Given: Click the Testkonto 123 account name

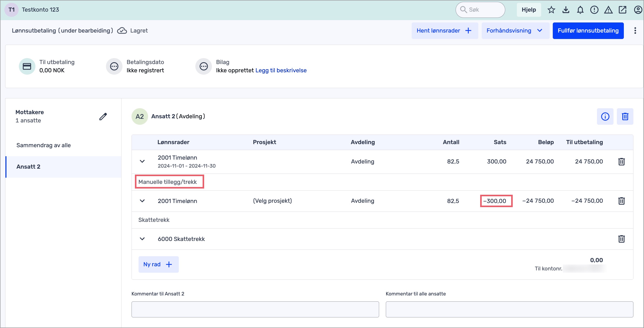Looking at the screenshot, I should (x=40, y=10).
